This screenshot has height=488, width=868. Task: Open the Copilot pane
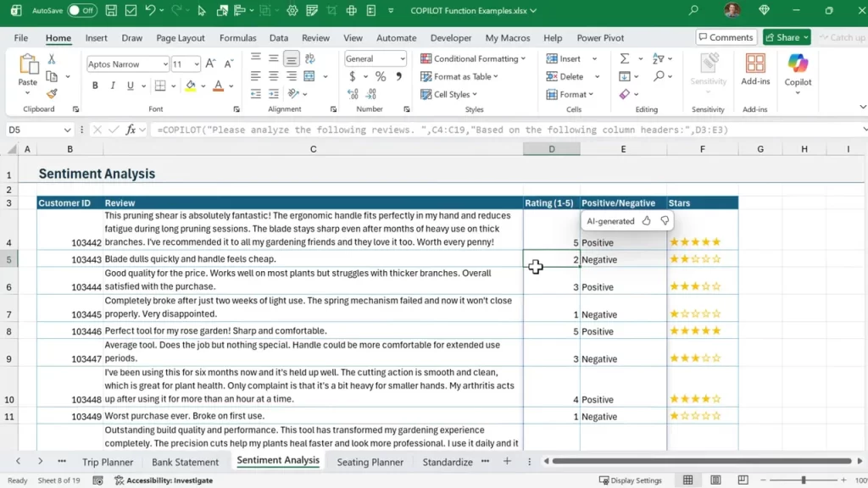click(x=798, y=72)
